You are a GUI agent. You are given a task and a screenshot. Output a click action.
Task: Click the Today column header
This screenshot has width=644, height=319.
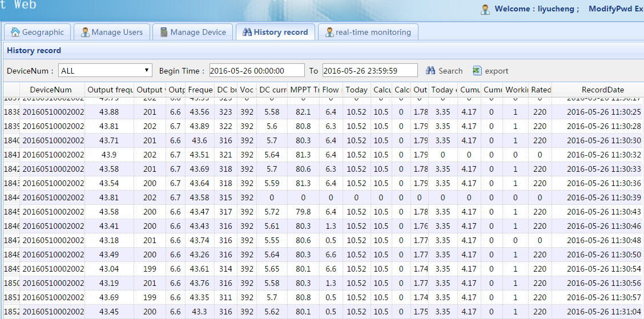pos(356,90)
